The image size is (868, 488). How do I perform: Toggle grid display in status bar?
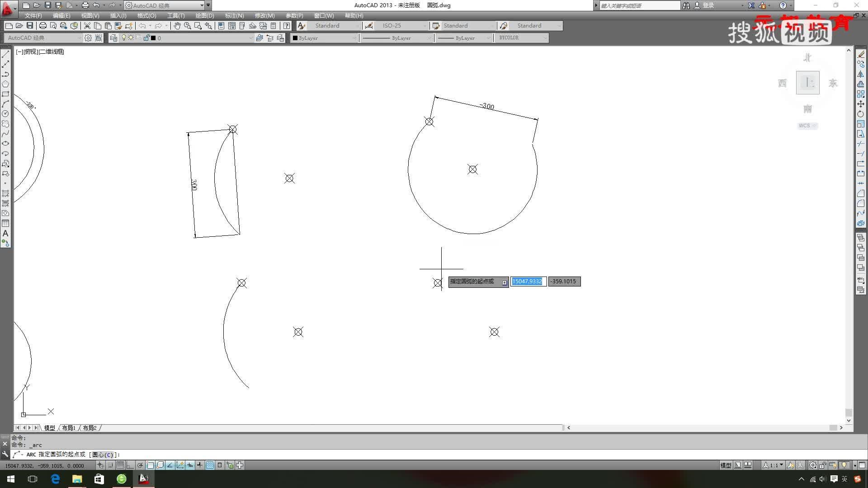click(x=120, y=465)
